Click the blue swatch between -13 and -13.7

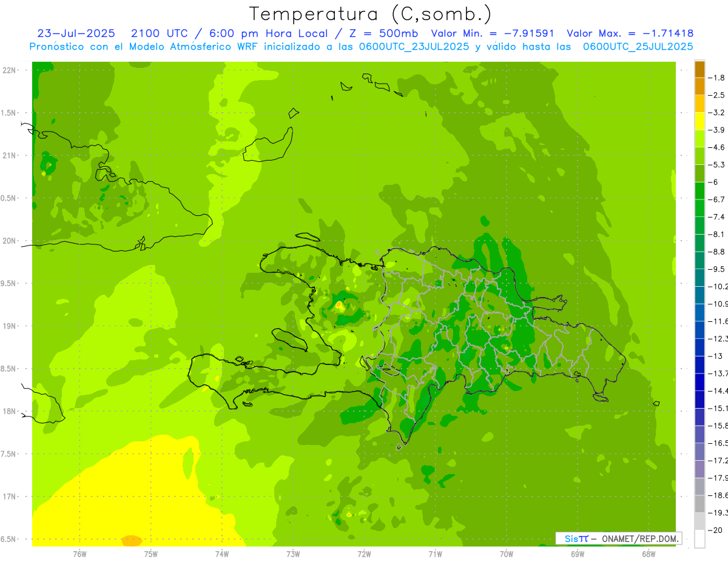click(x=699, y=365)
